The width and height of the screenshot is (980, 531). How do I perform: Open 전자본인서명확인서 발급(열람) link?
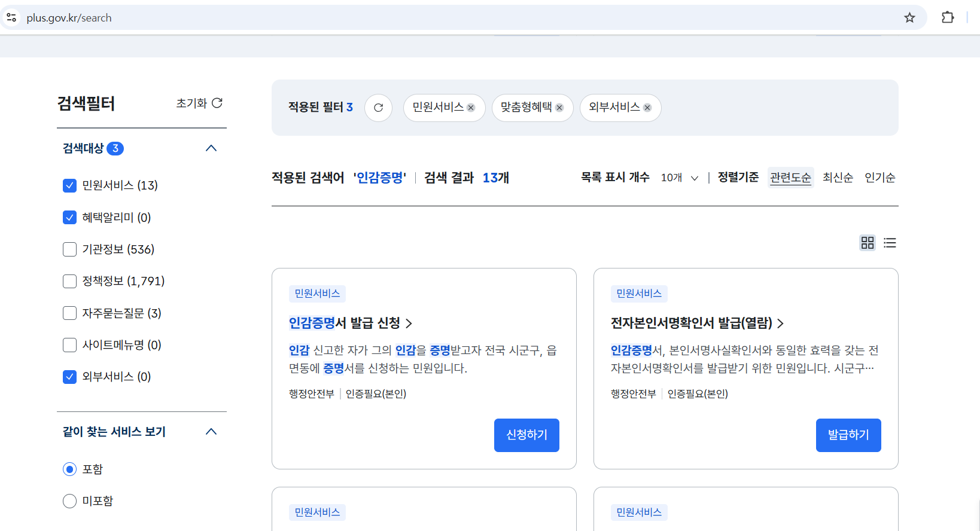[x=697, y=323]
